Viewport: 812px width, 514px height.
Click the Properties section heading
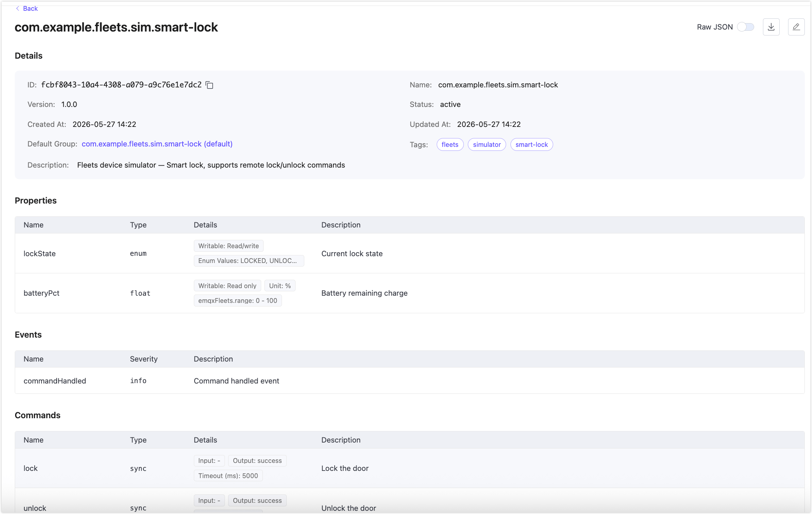(x=35, y=200)
